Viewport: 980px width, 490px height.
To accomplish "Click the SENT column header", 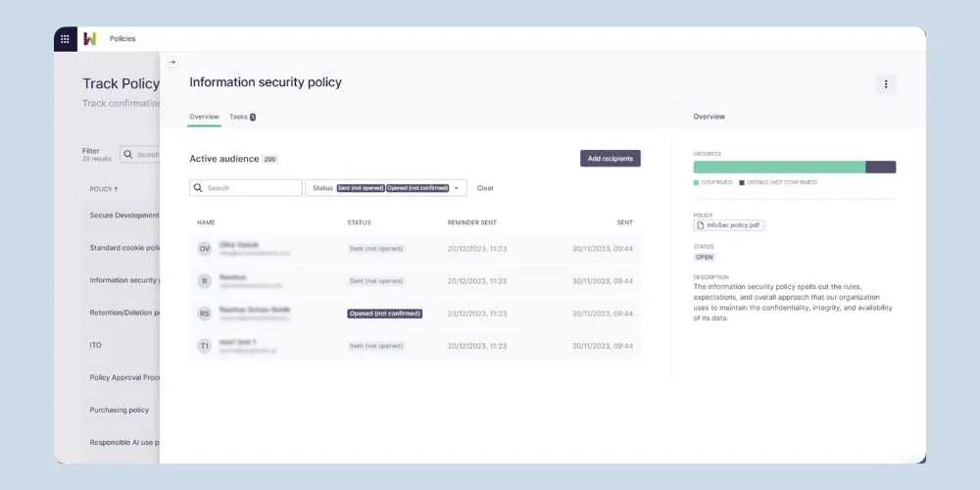I will 624,222.
